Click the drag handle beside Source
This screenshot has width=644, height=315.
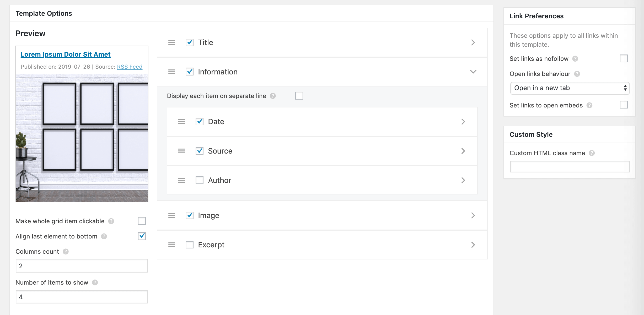click(x=181, y=151)
